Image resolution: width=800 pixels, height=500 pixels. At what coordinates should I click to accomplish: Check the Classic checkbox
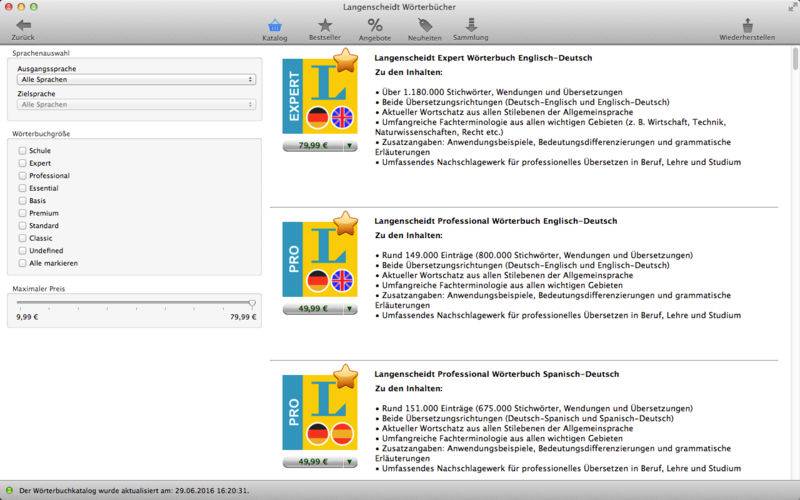click(22, 238)
